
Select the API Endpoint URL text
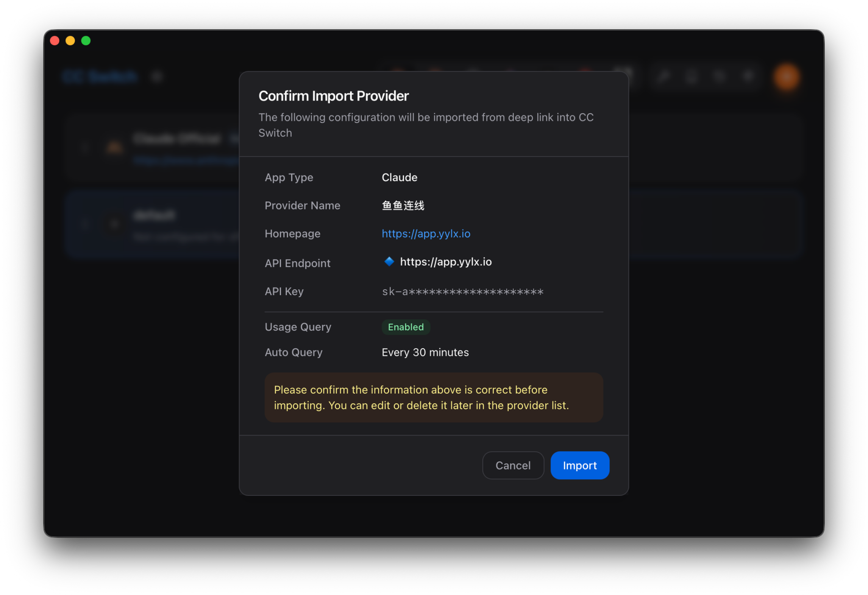click(446, 262)
